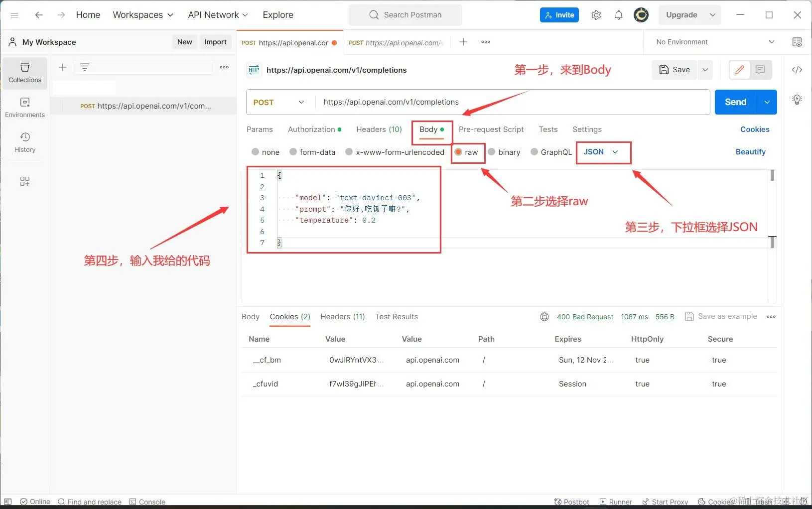Open notifications bell
Image resolution: width=812 pixels, height=509 pixels.
pos(618,14)
